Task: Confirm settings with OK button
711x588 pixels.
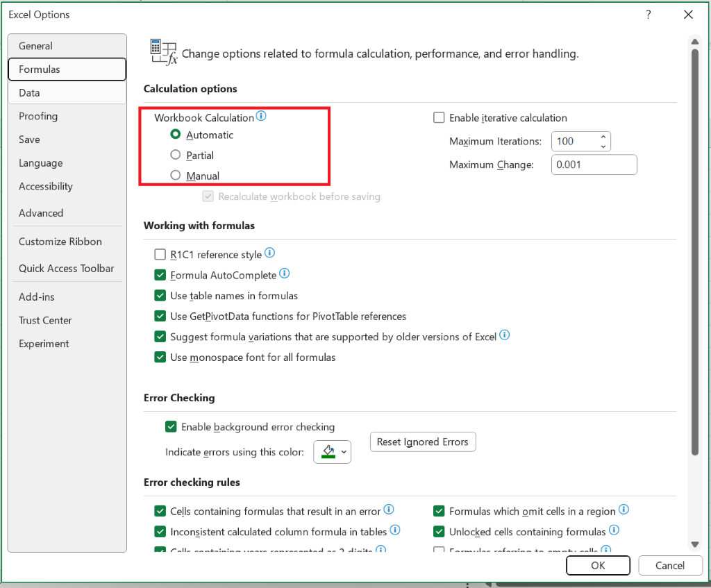Action: 598,565
